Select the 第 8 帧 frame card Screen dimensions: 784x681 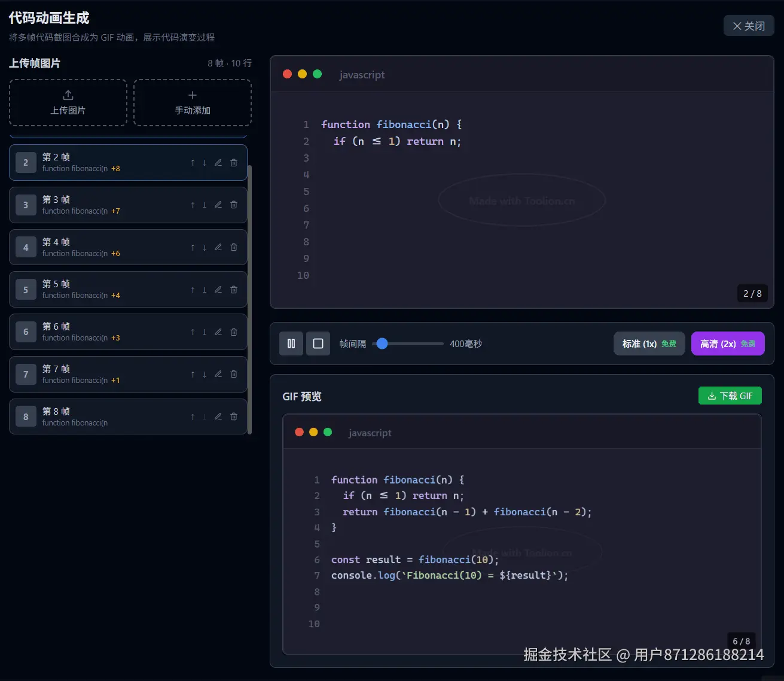tap(128, 416)
